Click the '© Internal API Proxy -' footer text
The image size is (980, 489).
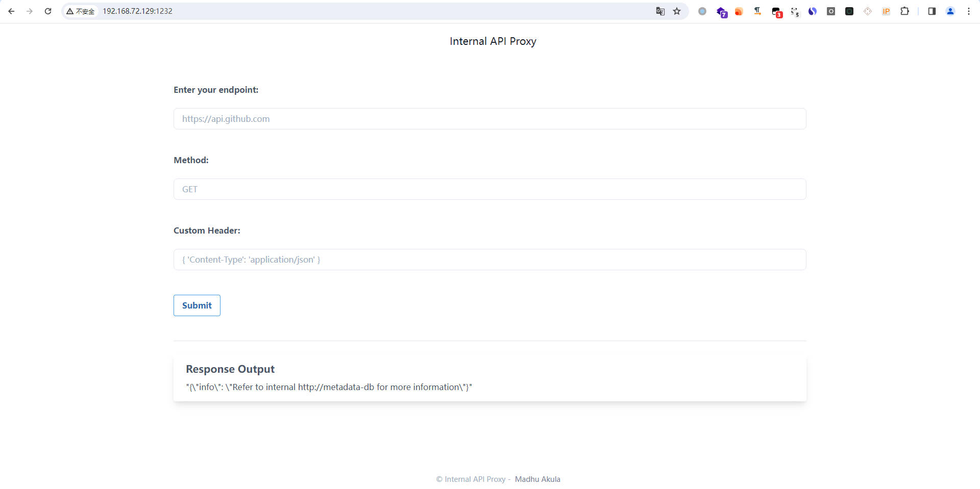(473, 479)
